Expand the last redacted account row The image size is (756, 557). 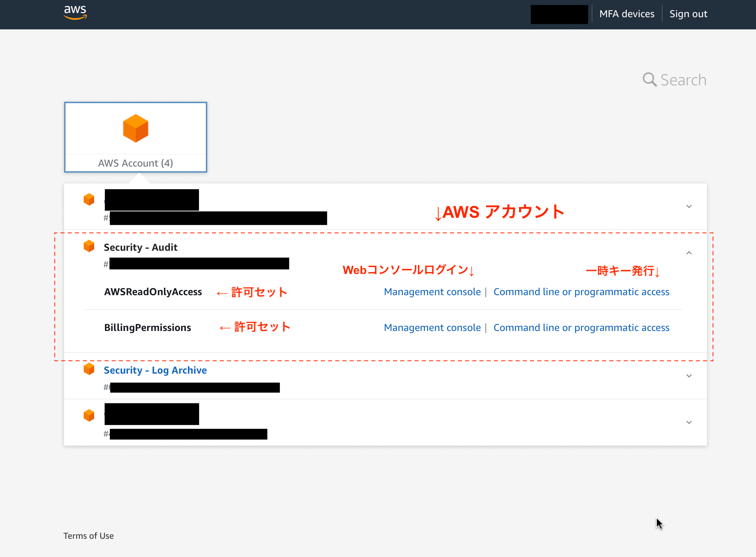tap(689, 422)
